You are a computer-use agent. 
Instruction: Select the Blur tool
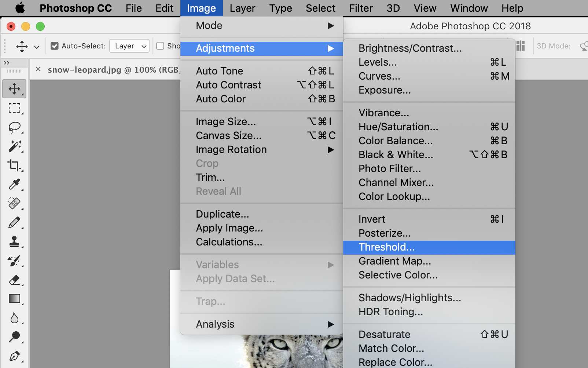point(14,318)
